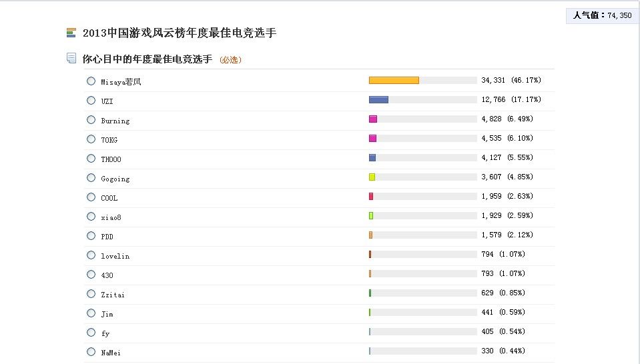
Task: Select TH000 radio option
Action: coord(91,159)
